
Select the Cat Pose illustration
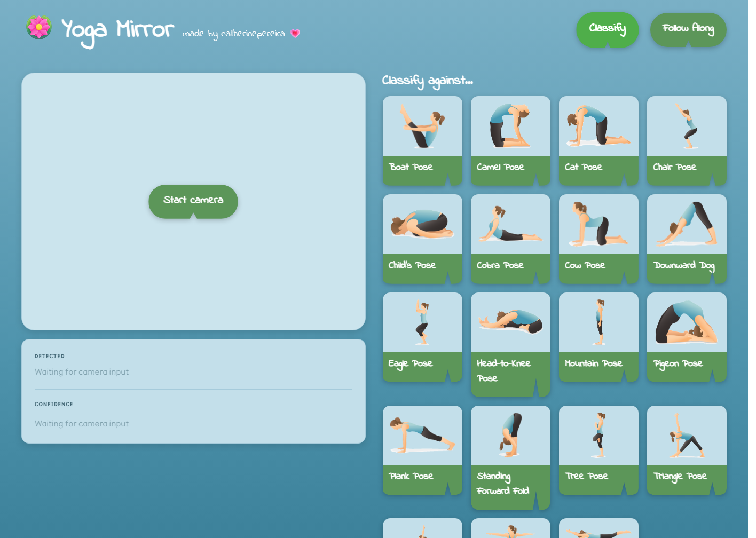pyautogui.click(x=598, y=126)
